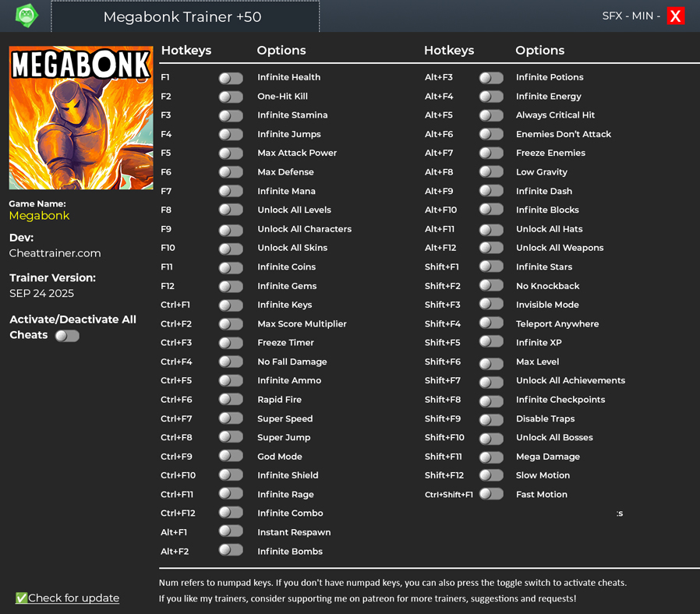Toggle Unlock All Weapons option
Image resolution: width=700 pixels, height=614 pixels.
[x=491, y=249]
